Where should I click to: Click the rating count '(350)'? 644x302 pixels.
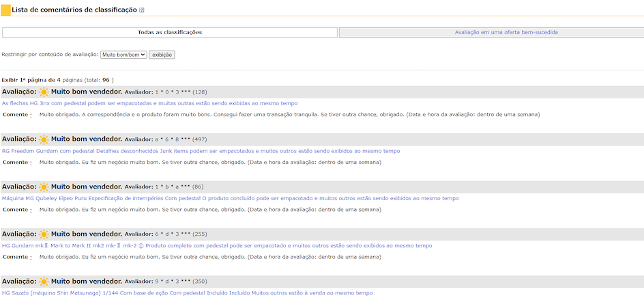[200, 282]
